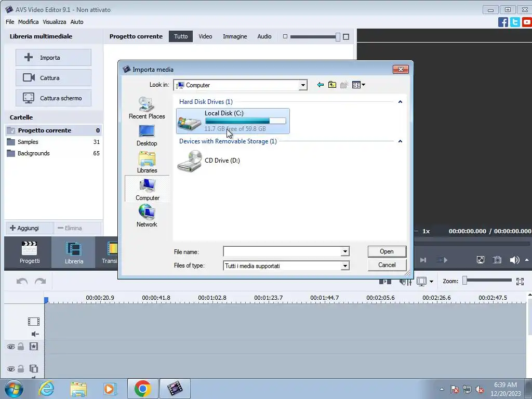The width and height of the screenshot is (532, 399).
Task: Go up one folder level
Action: pos(332,85)
